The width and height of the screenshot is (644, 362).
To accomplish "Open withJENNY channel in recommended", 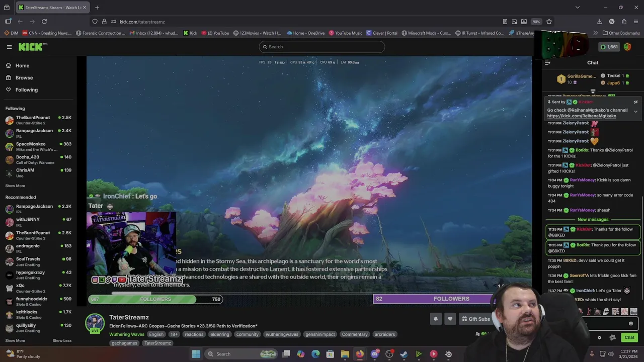I will pyautogui.click(x=38, y=222).
